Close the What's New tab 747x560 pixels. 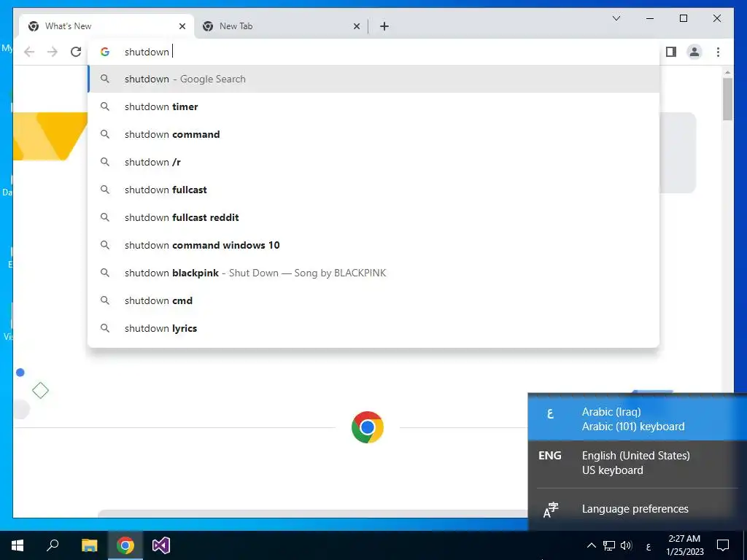pyautogui.click(x=182, y=26)
